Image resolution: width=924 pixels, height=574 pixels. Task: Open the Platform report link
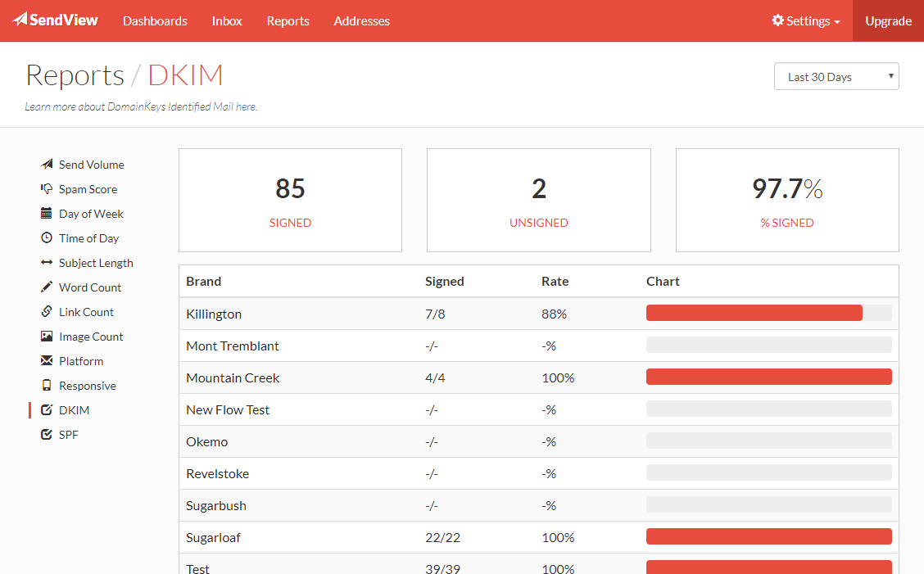point(81,360)
